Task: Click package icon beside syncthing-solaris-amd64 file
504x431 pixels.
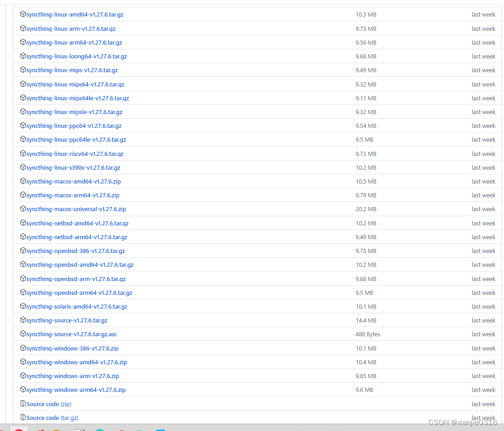Action: point(23,306)
